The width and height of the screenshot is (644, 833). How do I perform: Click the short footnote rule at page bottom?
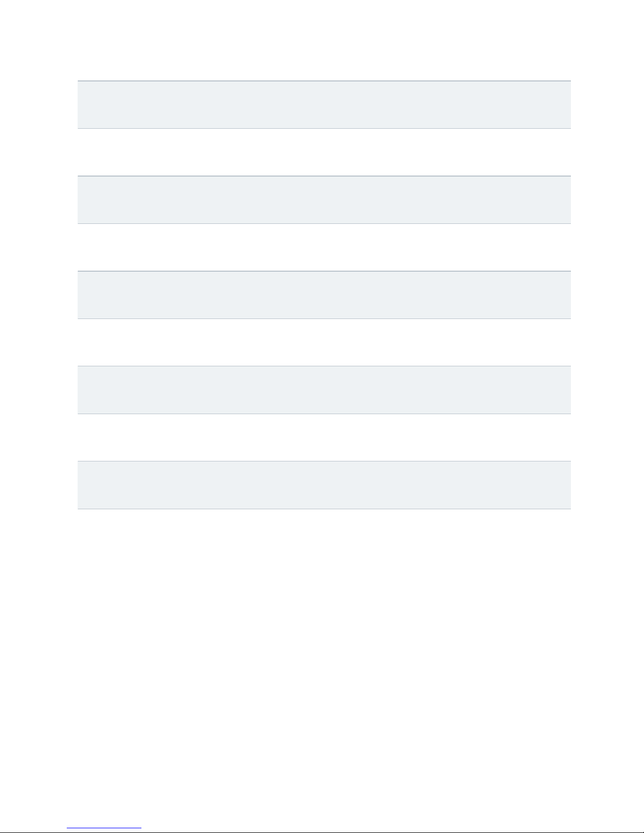[104, 828]
